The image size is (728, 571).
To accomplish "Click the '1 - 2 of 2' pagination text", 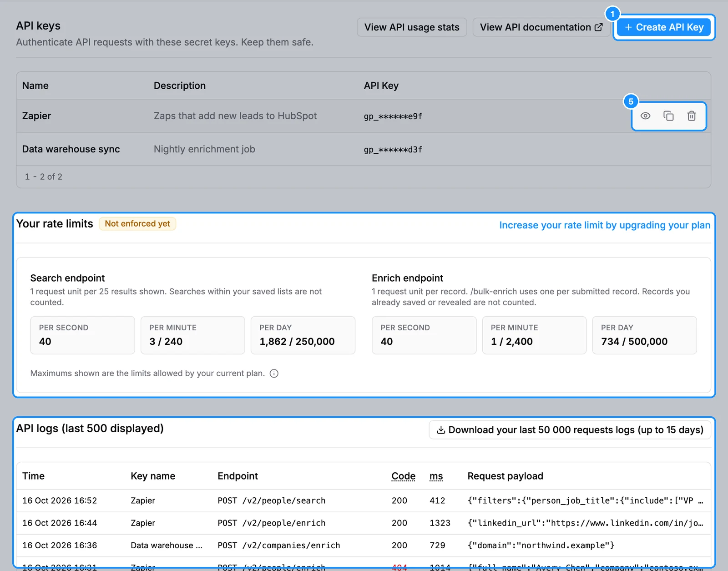I will click(44, 177).
